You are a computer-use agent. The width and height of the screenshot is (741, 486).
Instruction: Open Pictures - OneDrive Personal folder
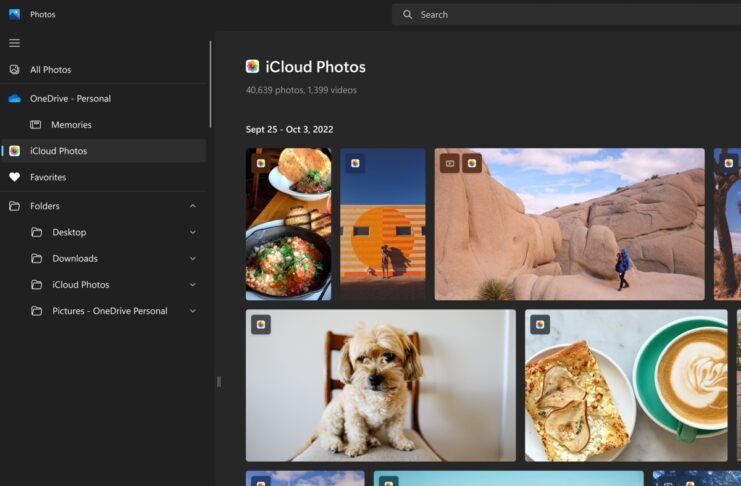[104, 311]
